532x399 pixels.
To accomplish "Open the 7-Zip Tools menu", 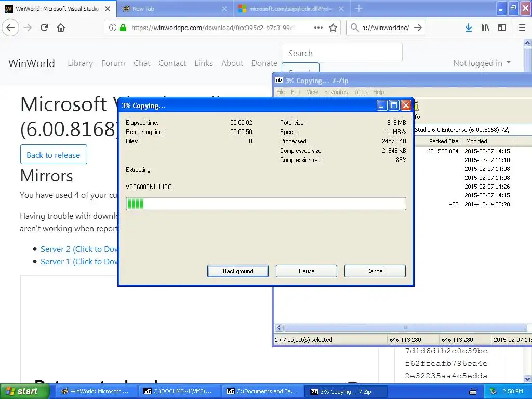I will tap(361, 92).
